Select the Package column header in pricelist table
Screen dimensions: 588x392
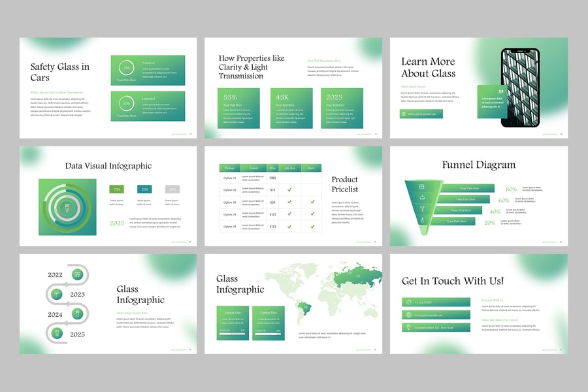pos(229,168)
